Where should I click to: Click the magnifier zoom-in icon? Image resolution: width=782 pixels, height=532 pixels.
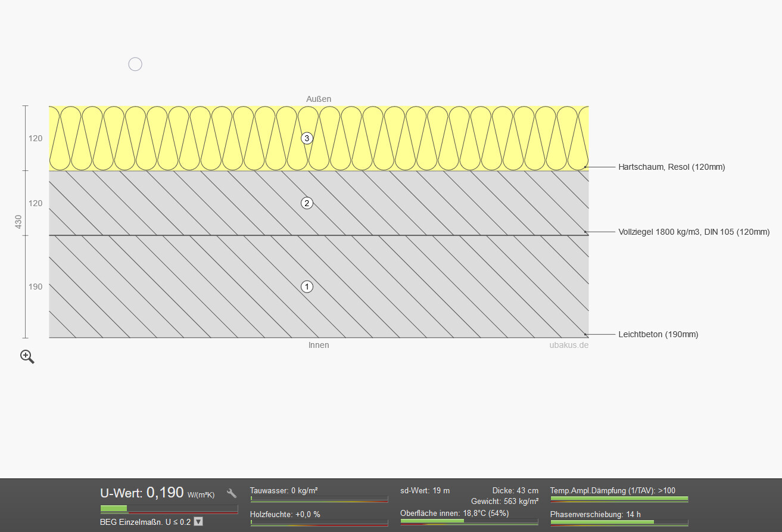[x=27, y=357]
